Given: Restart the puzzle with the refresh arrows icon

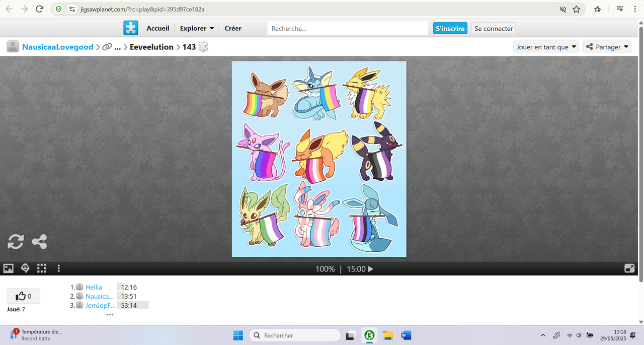Looking at the screenshot, I should 16,242.
